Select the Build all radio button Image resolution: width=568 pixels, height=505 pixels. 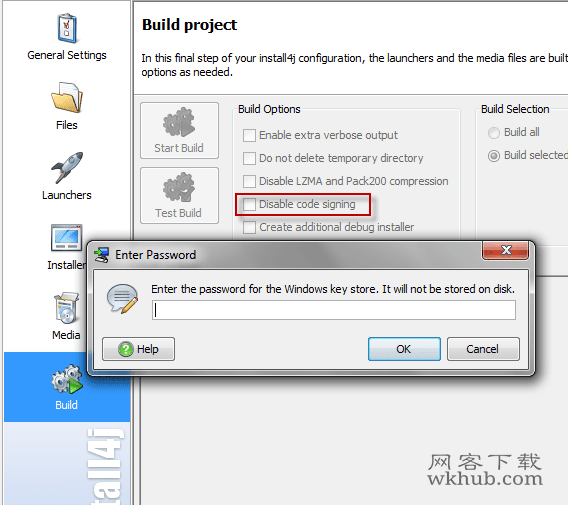coord(494,133)
